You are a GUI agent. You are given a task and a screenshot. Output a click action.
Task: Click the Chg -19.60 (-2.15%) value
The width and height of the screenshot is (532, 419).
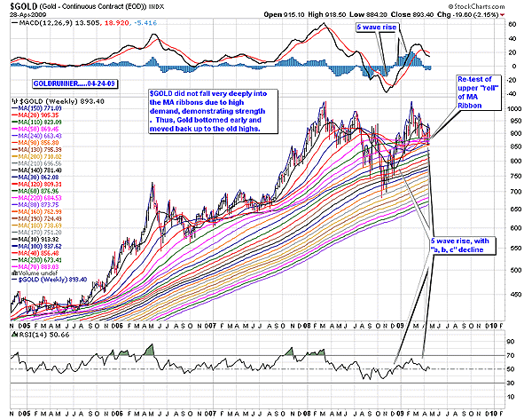coord(467,14)
